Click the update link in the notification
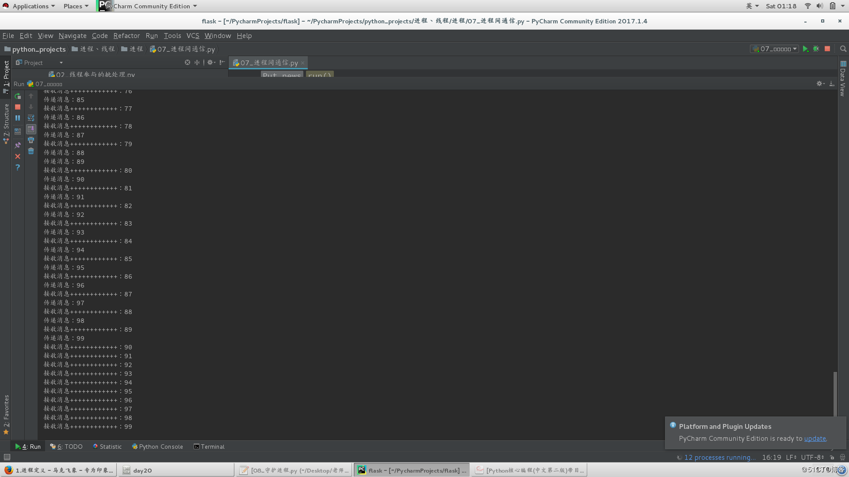 815,438
